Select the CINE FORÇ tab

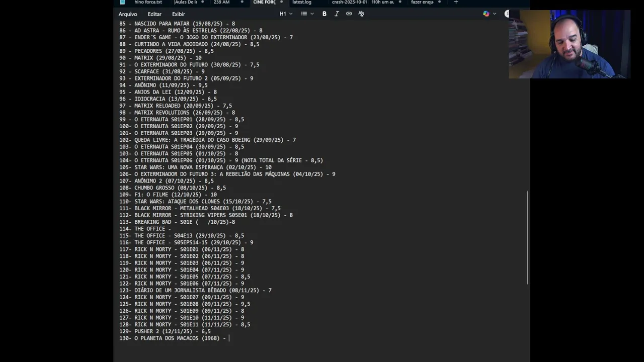click(264, 3)
